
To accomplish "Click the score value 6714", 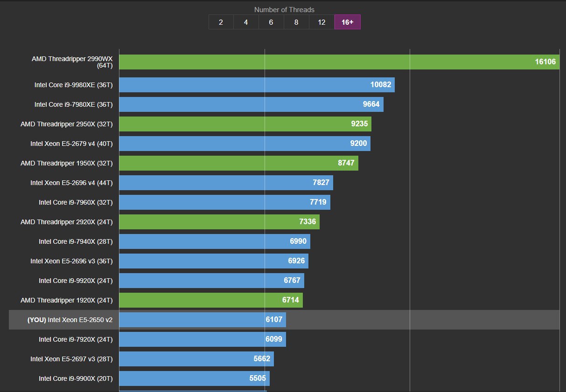I will (x=291, y=300).
